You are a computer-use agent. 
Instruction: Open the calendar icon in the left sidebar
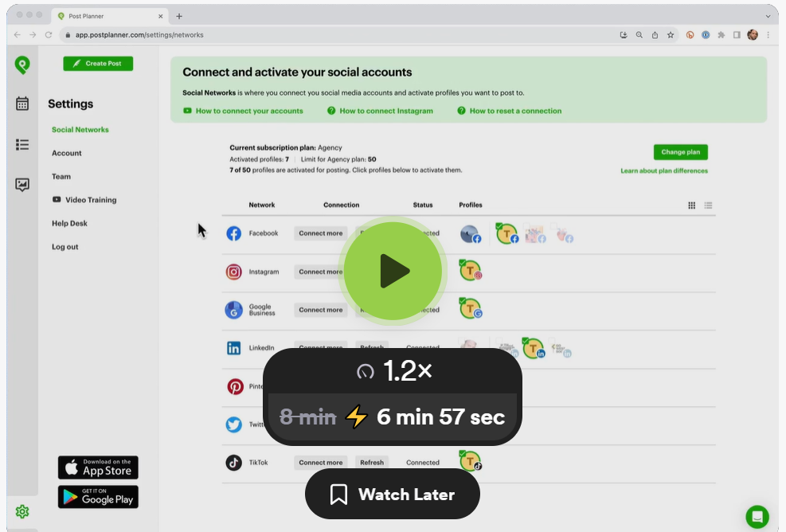pos(22,104)
